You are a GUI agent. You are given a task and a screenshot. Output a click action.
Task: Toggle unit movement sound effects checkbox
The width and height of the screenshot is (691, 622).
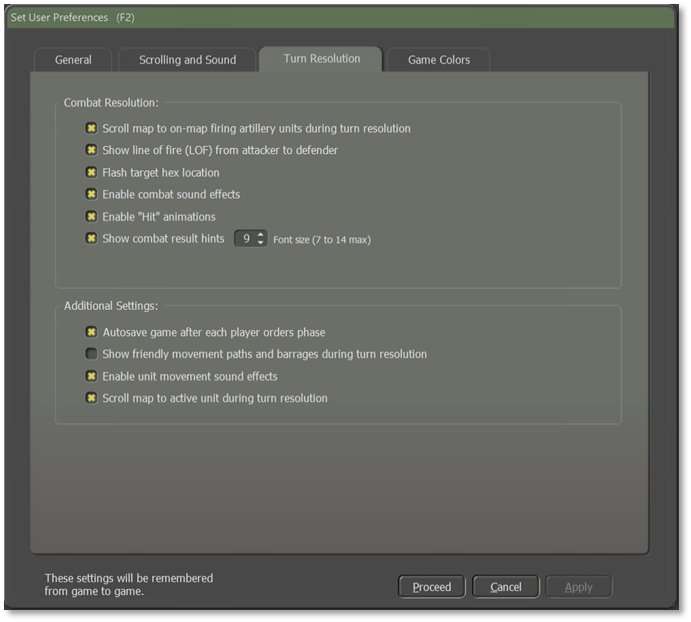(92, 377)
